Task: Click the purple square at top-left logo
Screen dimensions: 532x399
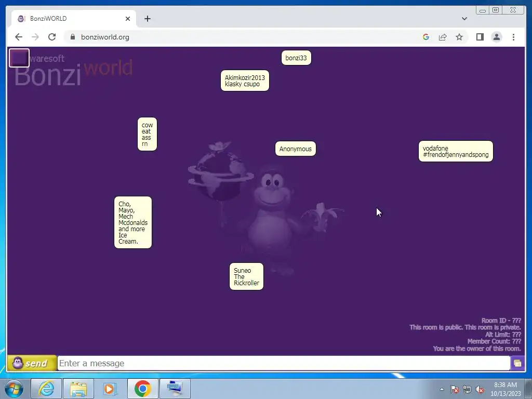Action: pos(19,58)
